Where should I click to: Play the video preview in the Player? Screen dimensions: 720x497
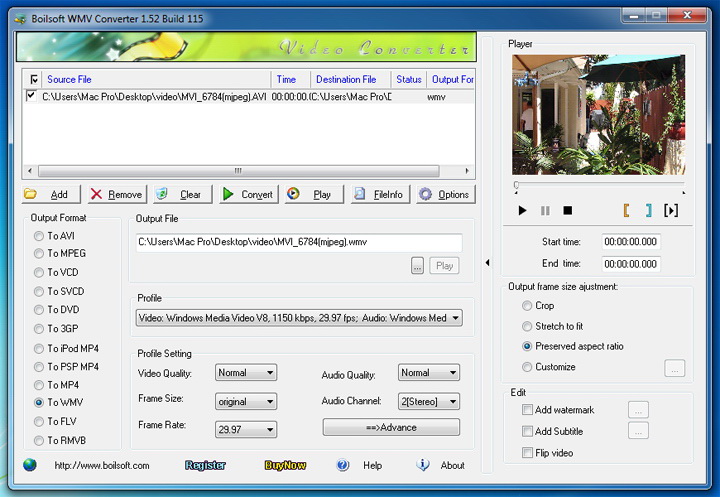coord(522,210)
